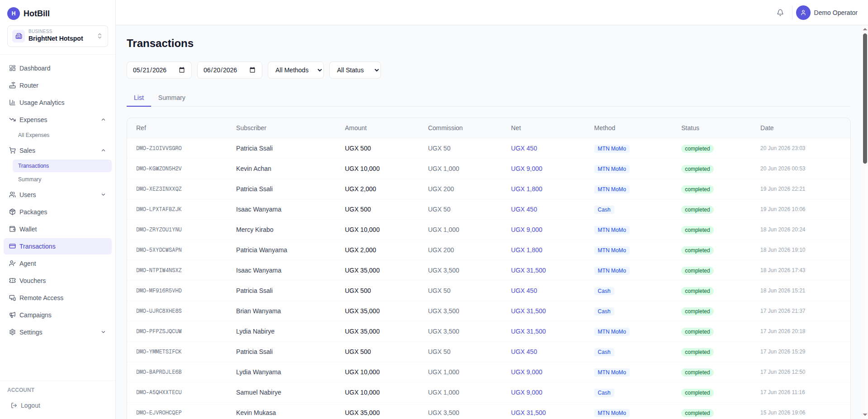
Task: Open the BrightNet Hotspot business switcher
Action: click(x=57, y=36)
